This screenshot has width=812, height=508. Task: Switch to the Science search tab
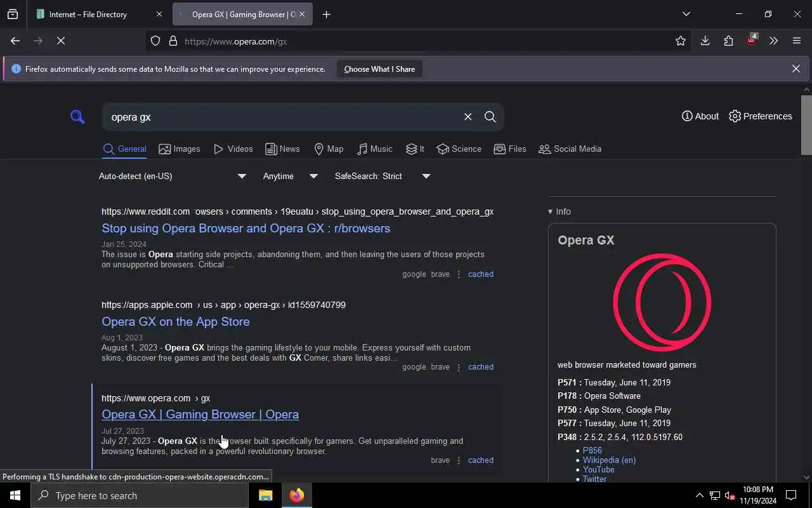[x=459, y=149]
